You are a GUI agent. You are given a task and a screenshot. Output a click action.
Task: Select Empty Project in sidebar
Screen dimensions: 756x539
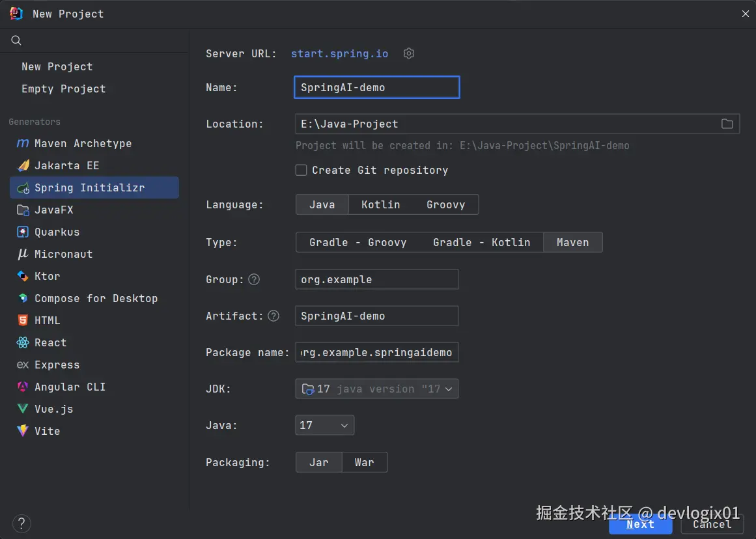[x=63, y=89]
